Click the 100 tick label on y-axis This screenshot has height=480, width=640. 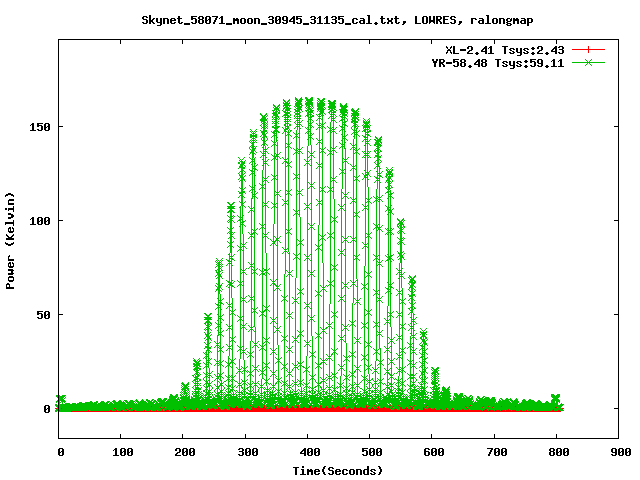point(40,221)
